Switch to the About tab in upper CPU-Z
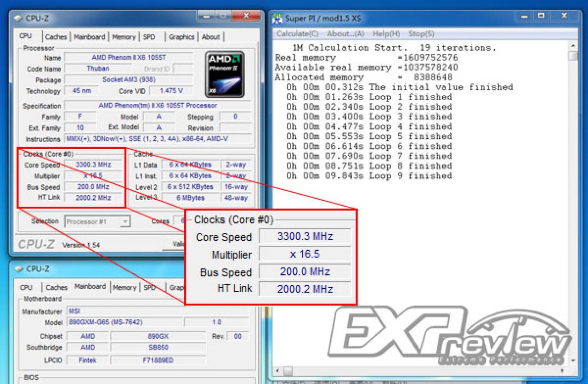This screenshot has width=588, height=384. (211, 37)
